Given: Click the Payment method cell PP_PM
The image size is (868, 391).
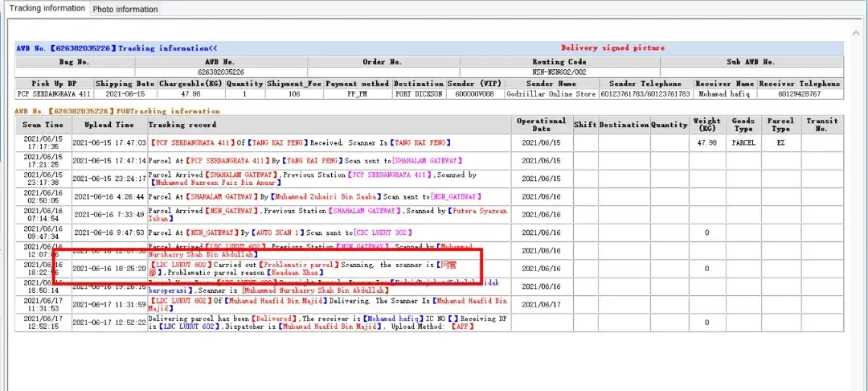Looking at the screenshot, I should 357,94.
